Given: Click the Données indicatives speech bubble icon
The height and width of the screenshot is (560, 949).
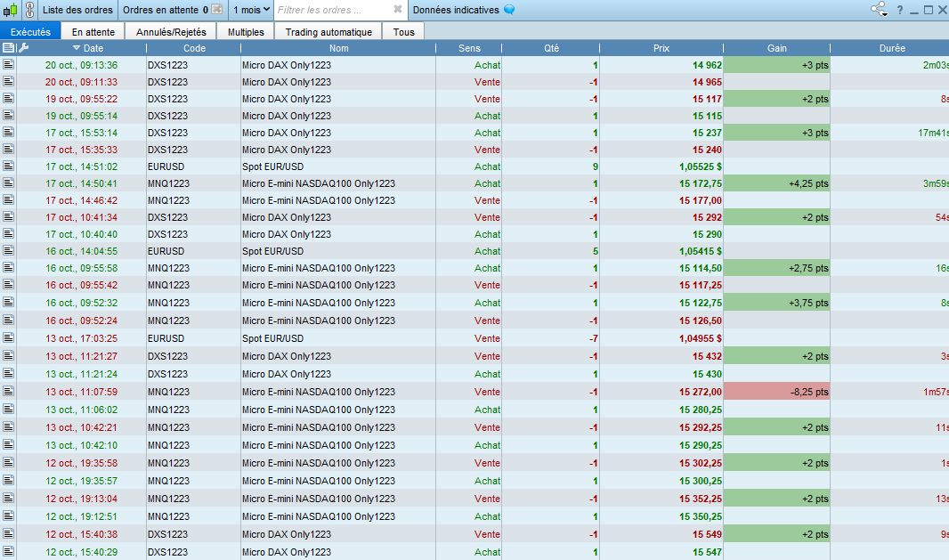Looking at the screenshot, I should pyautogui.click(x=509, y=10).
